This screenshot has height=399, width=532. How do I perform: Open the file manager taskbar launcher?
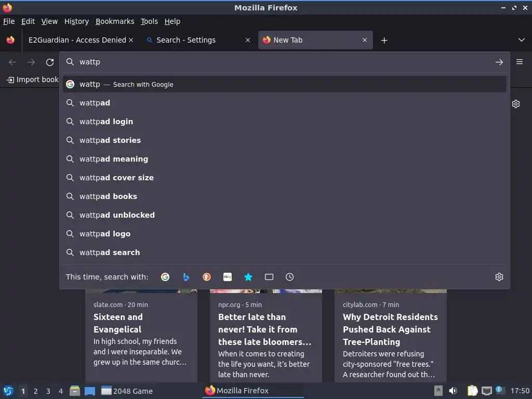[x=75, y=391]
